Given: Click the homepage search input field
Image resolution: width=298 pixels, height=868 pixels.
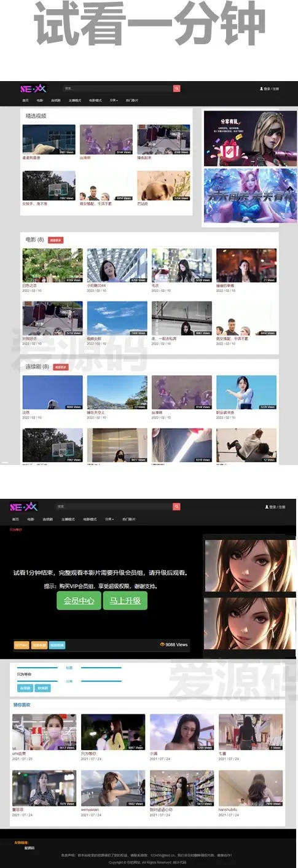Looking at the screenshot, I should click(117, 88).
